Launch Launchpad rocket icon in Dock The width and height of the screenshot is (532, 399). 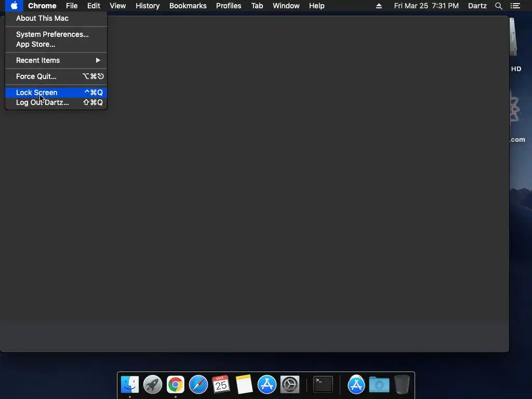point(153,384)
